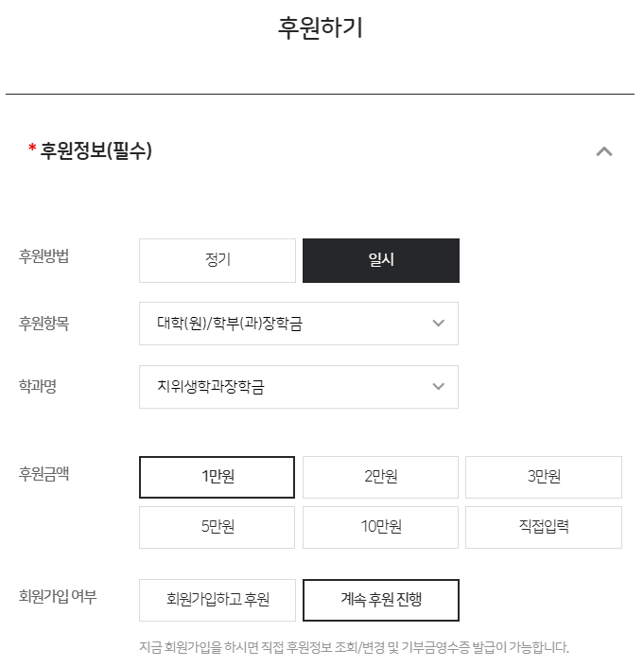The width and height of the screenshot is (644, 667).
Task: Open the 대학(원)/학부(과)장학금 dropdown
Action: pyautogui.click(x=299, y=324)
